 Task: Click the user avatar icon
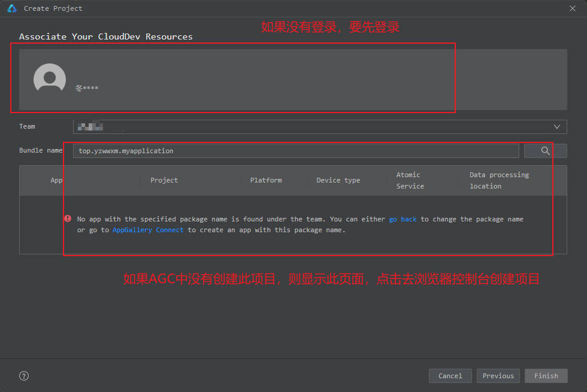point(49,78)
